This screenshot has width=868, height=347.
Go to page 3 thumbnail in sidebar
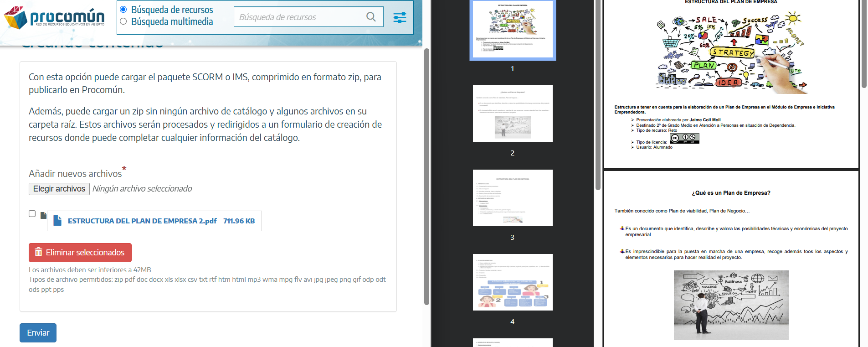[x=513, y=198]
